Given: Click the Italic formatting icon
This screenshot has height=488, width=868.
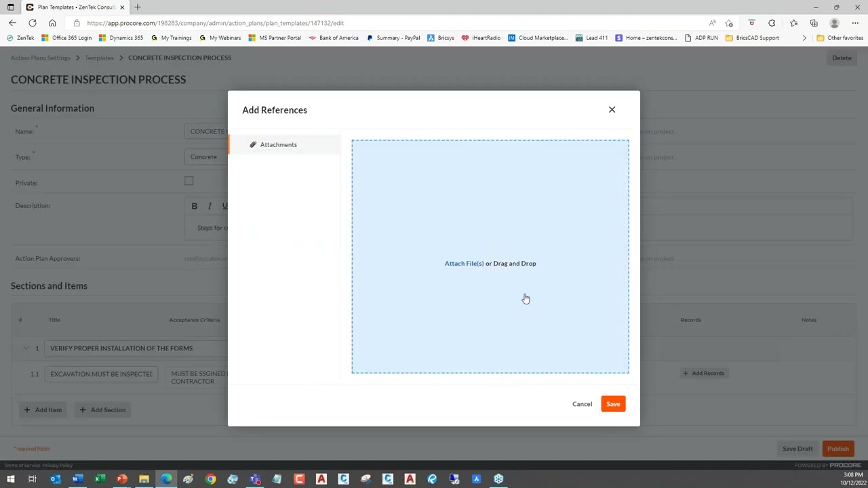Looking at the screenshot, I should click(x=210, y=206).
